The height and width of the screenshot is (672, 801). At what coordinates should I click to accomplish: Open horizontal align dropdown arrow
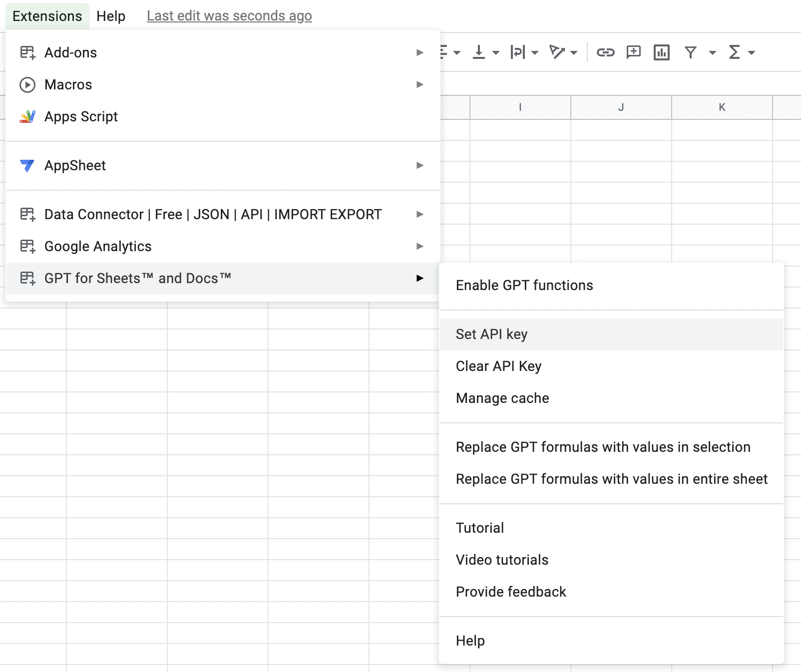point(456,52)
